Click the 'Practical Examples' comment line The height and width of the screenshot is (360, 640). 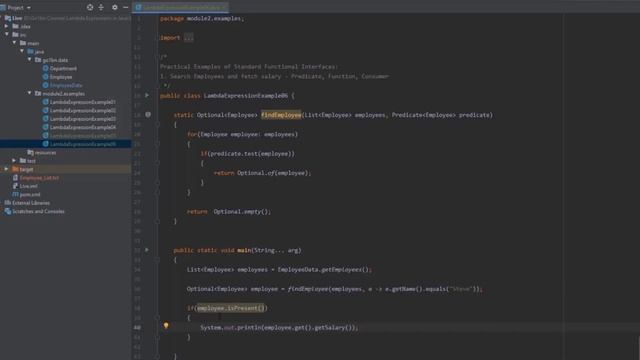(249, 67)
